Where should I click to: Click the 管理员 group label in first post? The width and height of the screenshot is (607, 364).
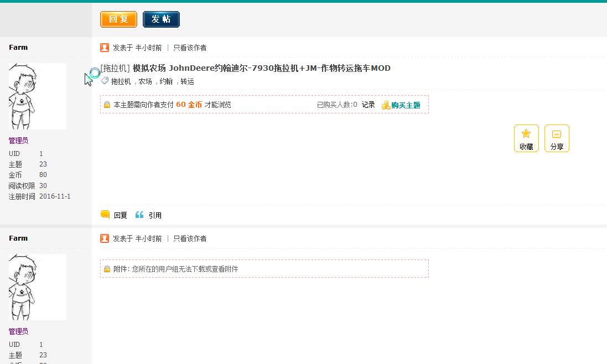[18, 141]
